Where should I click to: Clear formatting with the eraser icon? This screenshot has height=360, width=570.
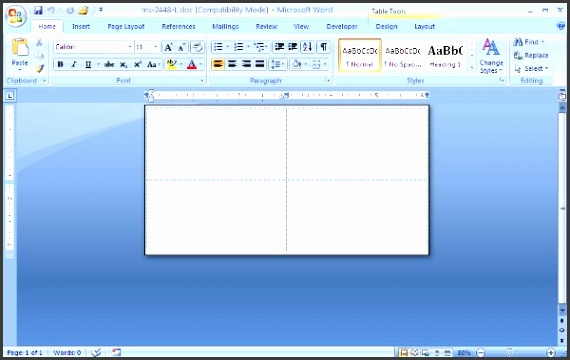[x=197, y=47]
